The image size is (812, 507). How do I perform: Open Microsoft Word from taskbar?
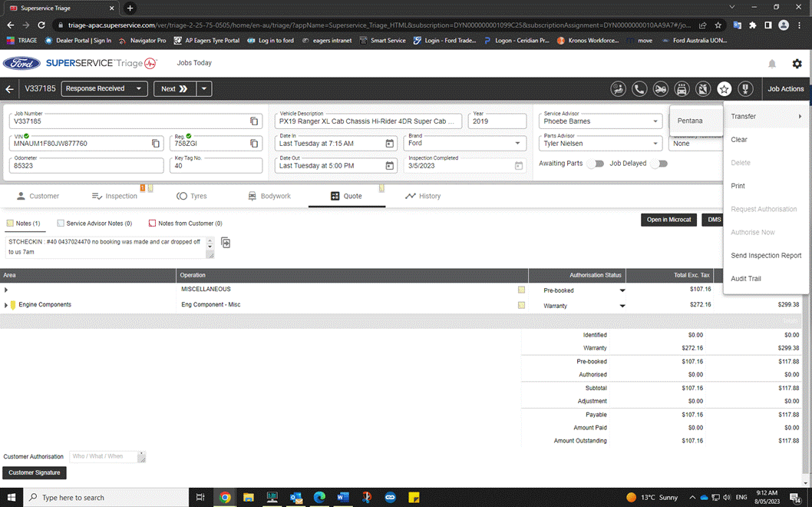343,497
